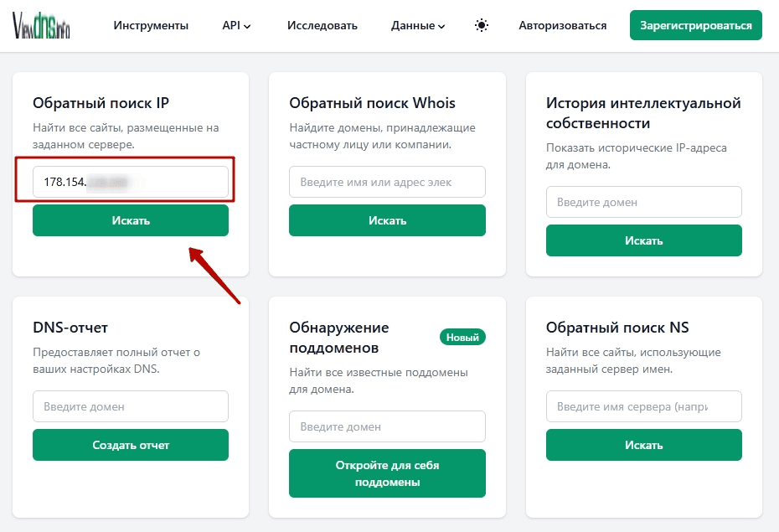This screenshot has height=532, width=779.
Task: Click the Новый badge
Action: click(462, 338)
